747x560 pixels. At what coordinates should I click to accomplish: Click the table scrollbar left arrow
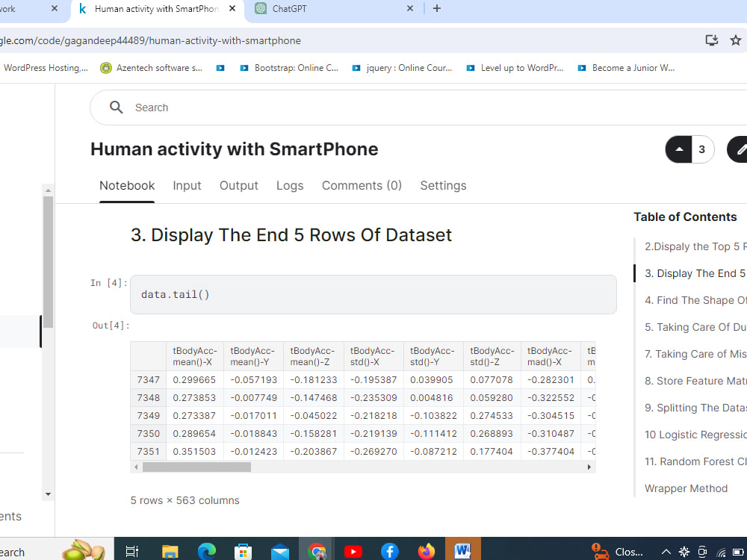point(136,467)
